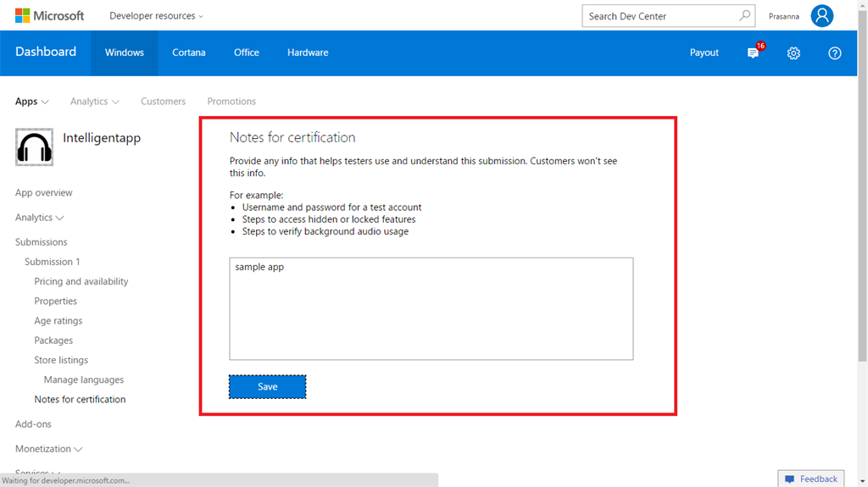
Task: Open the Payout link
Action: click(704, 53)
